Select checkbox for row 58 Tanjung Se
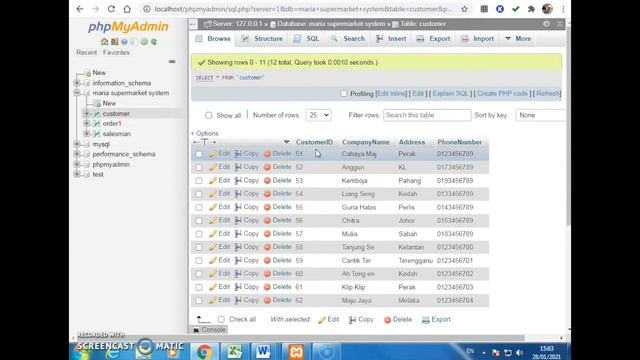Image resolution: width=640 pixels, height=360 pixels. pos(199,247)
